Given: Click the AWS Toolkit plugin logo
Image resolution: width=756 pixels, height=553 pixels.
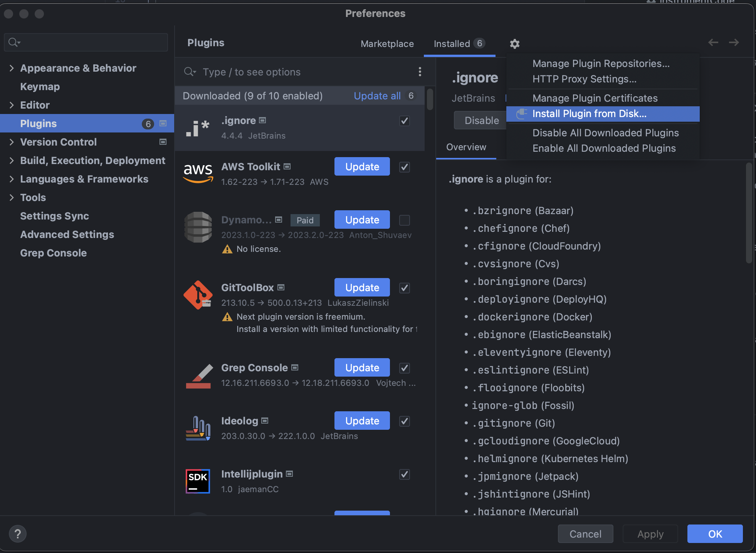Looking at the screenshot, I should pos(198,173).
